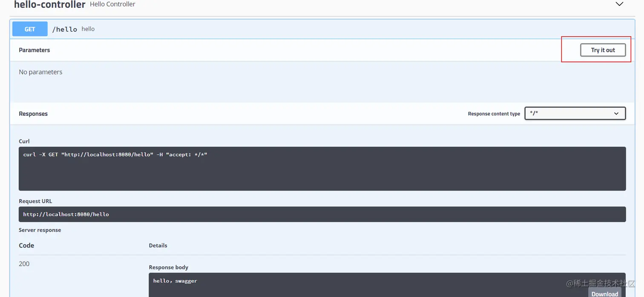Collapse the hello-controller section chevron
644x297 pixels.
619,4
